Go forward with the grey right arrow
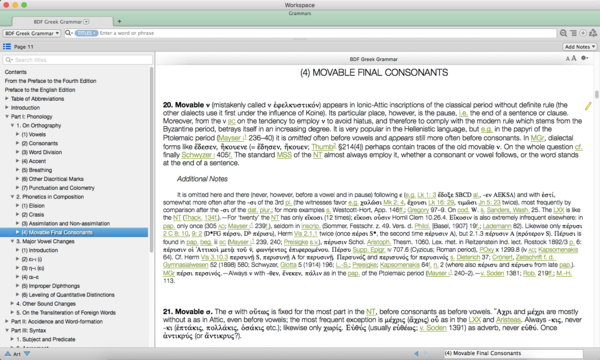This screenshot has height=360, width=600. [x=426, y=353]
